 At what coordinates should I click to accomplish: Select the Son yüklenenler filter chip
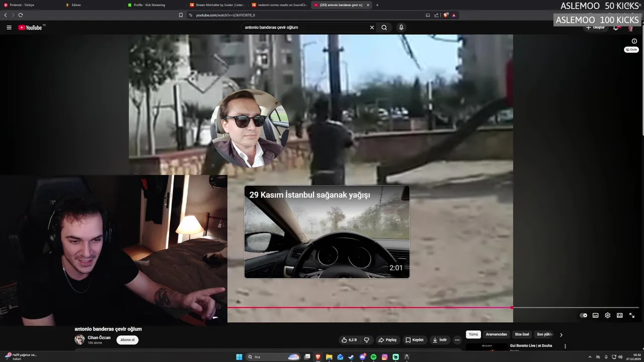coord(544,334)
